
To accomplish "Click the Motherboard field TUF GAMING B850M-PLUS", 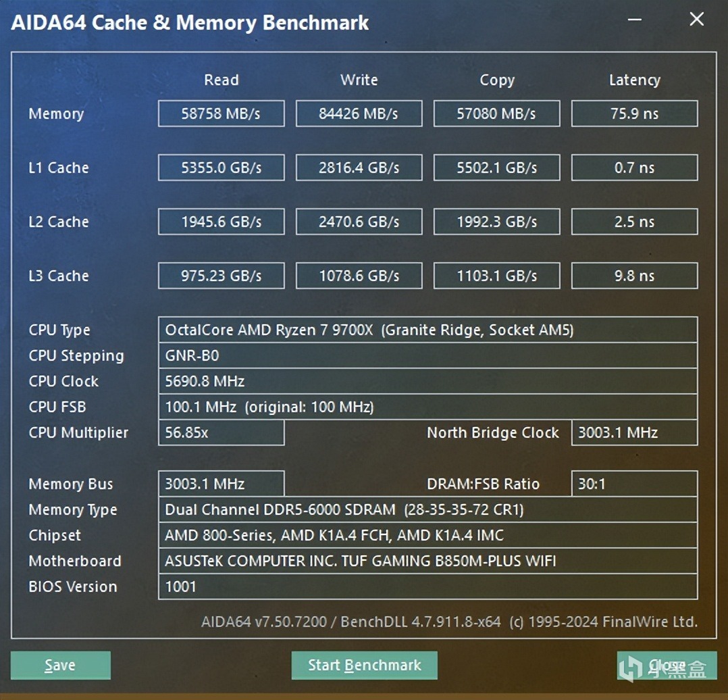I will point(427,561).
